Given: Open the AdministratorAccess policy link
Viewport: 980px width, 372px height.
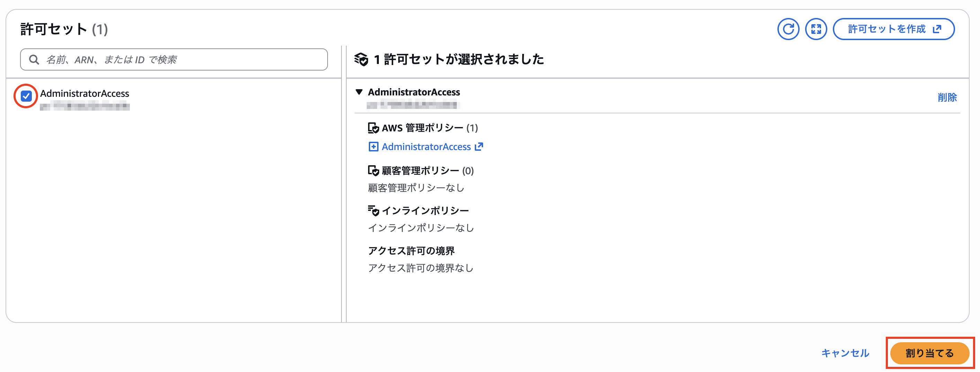Looking at the screenshot, I should (x=426, y=147).
